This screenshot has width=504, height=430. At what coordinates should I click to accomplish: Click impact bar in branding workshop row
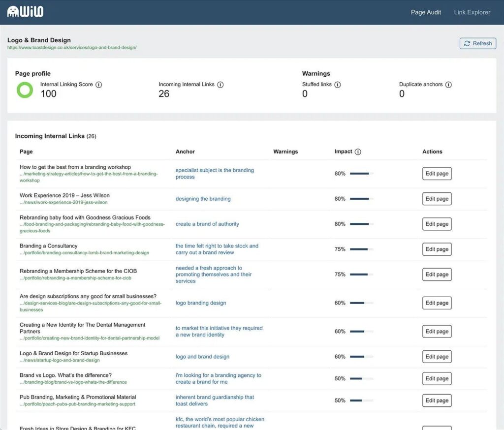362,174
